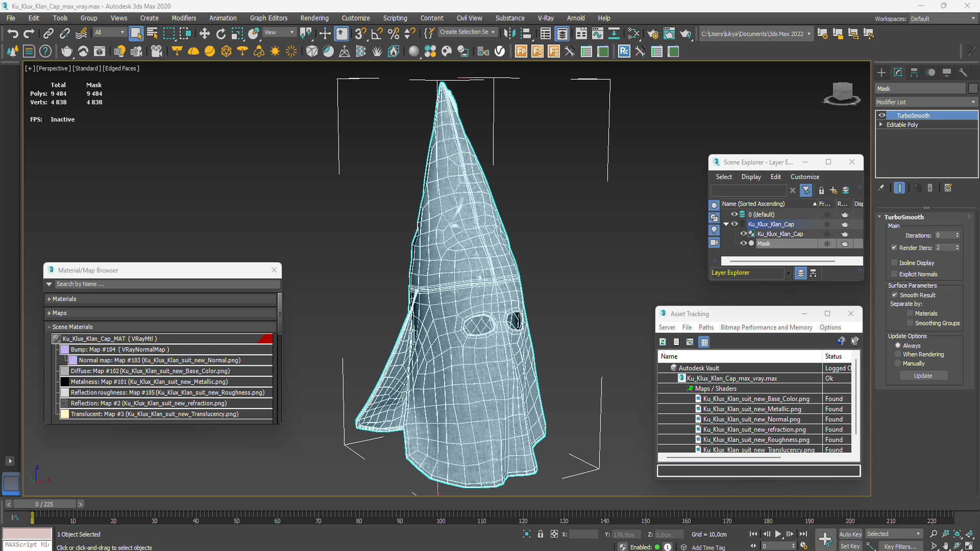The image size is (980, 551).
Task: Open the Display tab in Command Panel
Action: point(947,72)
